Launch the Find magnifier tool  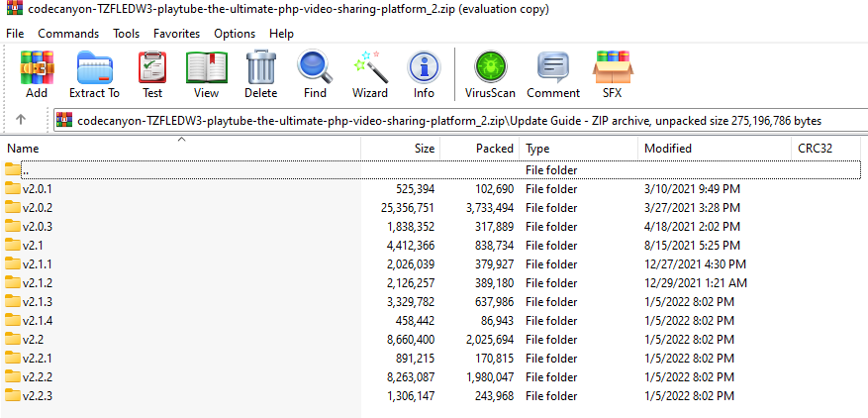[315, 74]
